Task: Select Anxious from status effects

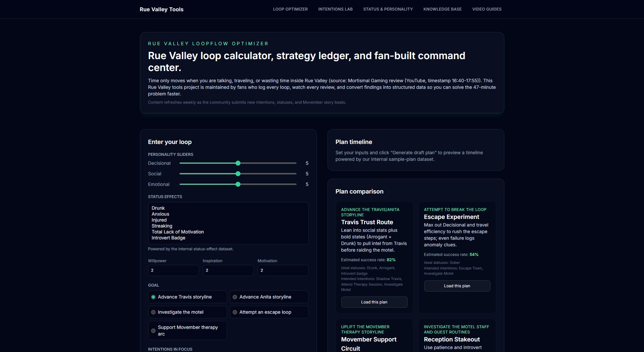Action: pyautogui.click(x=160, y=214)
